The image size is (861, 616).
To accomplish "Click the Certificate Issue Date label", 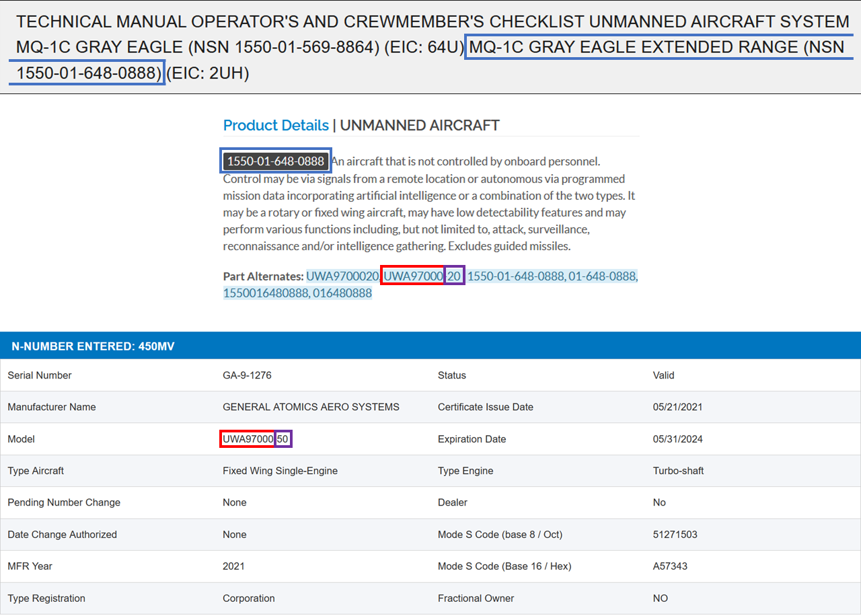I will coord(486,407).
